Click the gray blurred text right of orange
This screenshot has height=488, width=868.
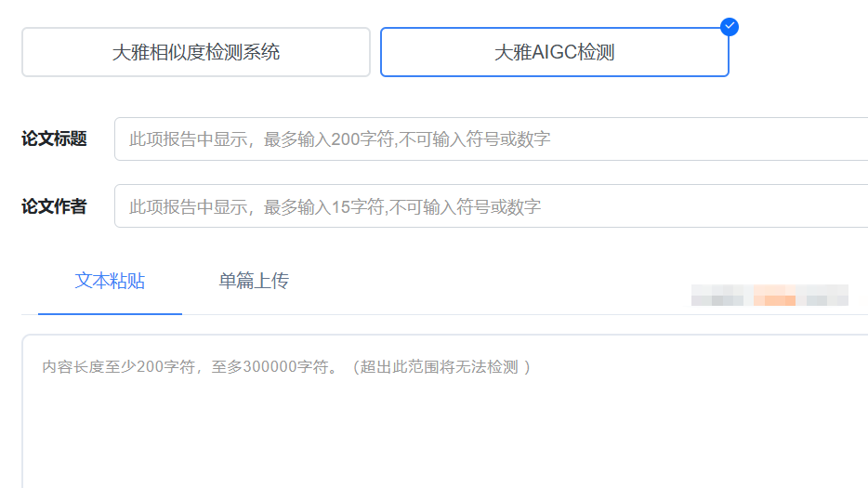[x=825, y=296]
